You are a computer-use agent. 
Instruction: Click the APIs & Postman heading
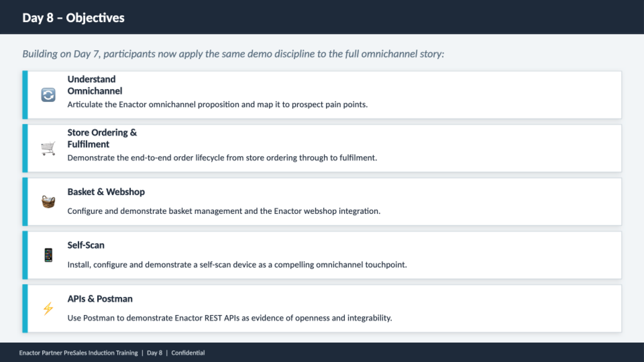[100, 299]
